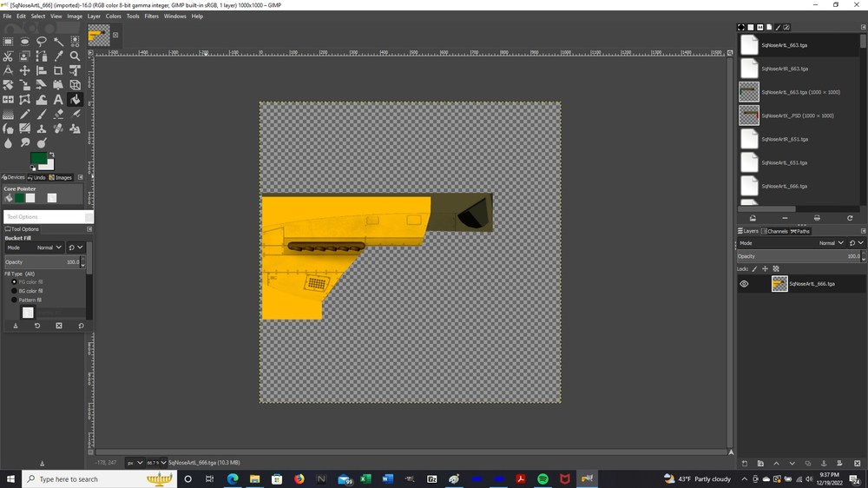Open the Undo history tab

click(36, 177)
